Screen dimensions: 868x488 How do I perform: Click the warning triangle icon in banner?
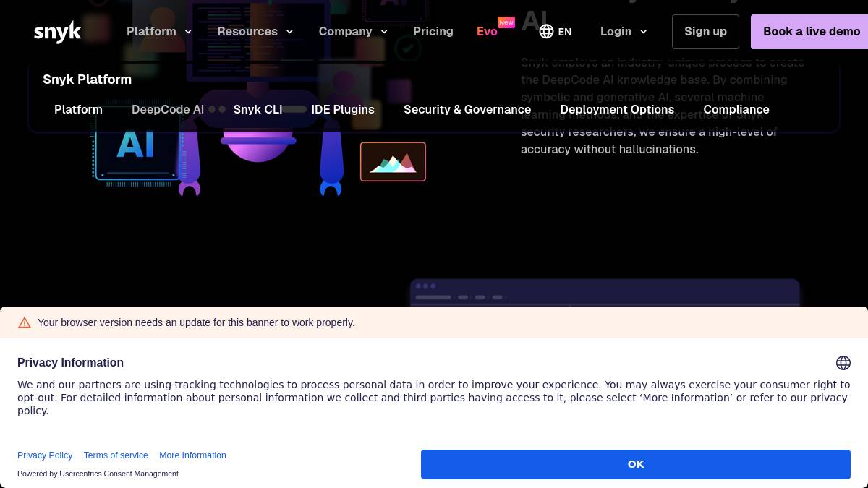tap(25, 322)
